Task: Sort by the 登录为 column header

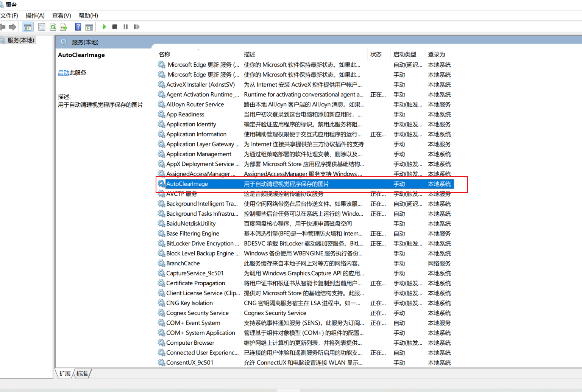Action: (437, 54)
